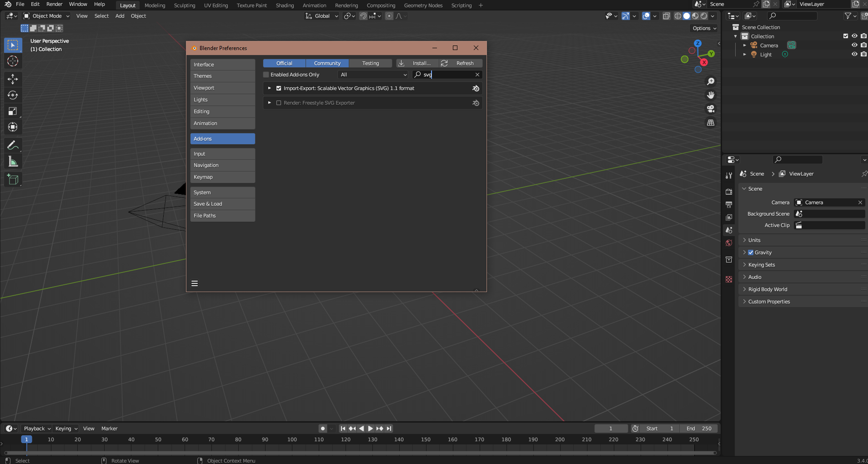Click the timeline horizontal scrollbar
The image size is (868, 464).
[360, 453]
